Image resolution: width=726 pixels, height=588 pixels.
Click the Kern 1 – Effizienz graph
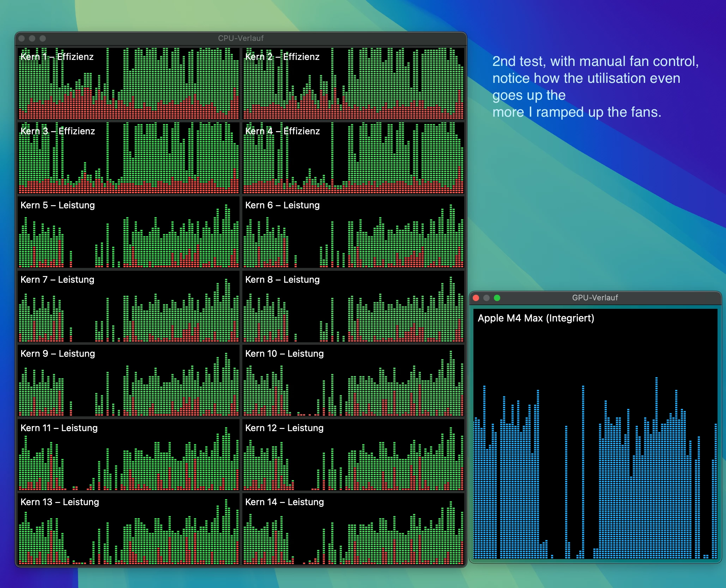point(128,84)
